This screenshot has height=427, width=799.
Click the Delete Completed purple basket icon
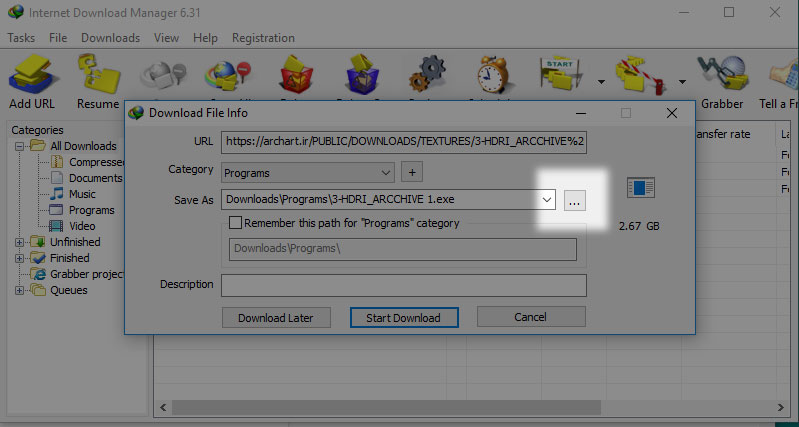(362, 76)
